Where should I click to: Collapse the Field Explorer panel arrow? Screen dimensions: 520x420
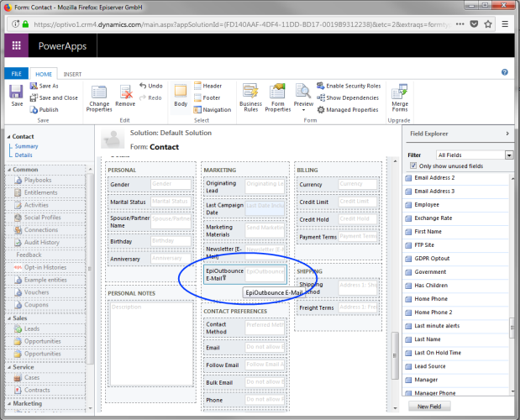pos(507,134)
